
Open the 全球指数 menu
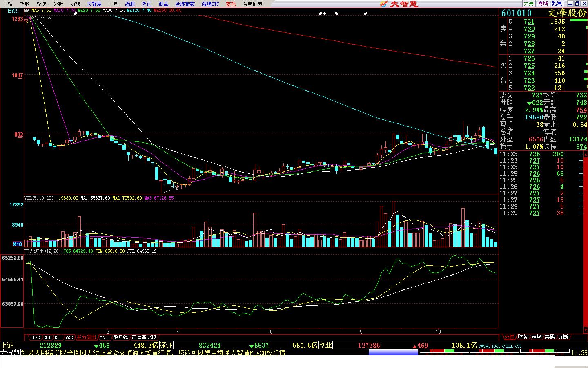185,4
